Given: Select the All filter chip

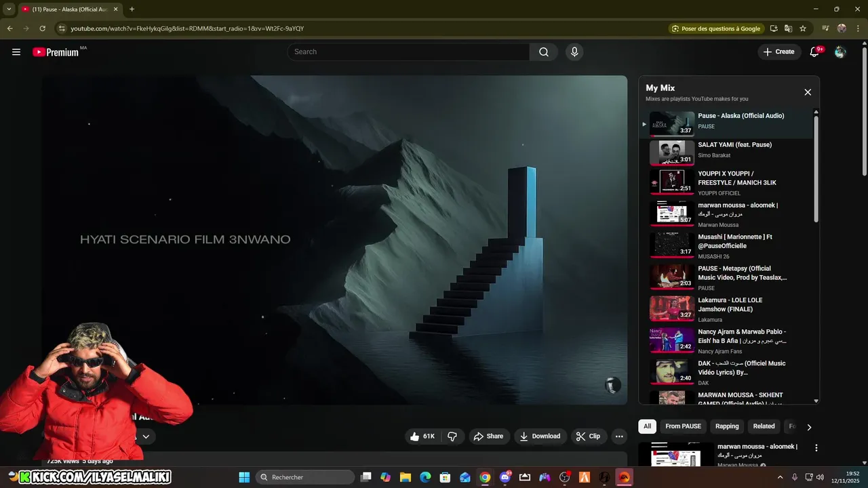Looking at the screenshot, I should click(x=648, y=426).
